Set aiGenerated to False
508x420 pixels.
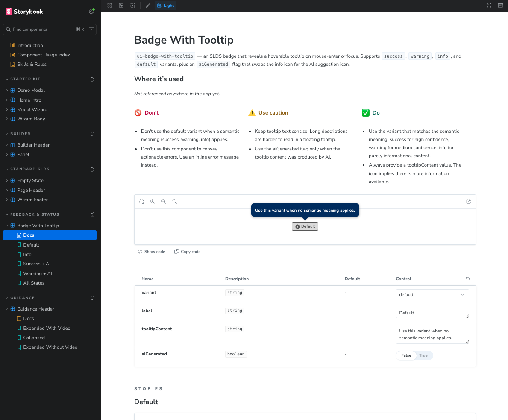[x=406, y=355]
